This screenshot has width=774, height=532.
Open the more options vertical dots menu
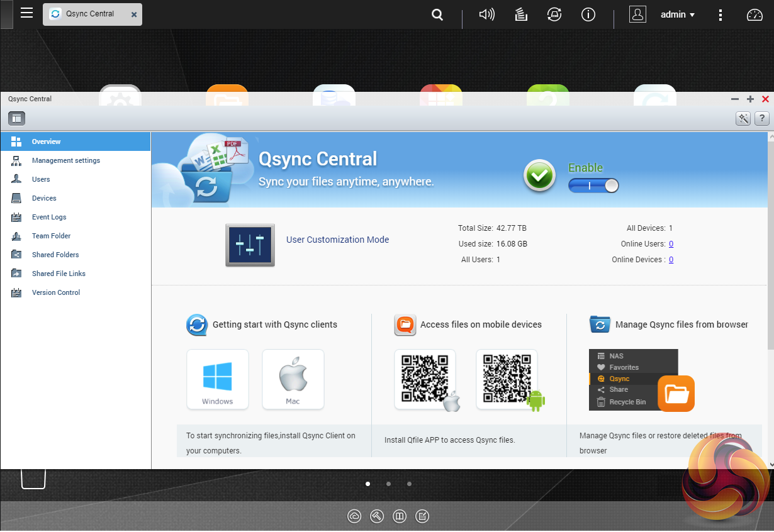point(721,14)
